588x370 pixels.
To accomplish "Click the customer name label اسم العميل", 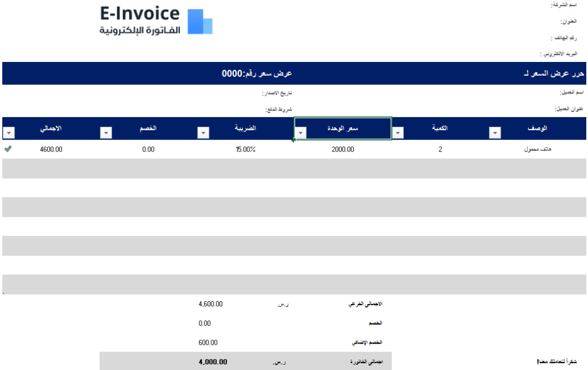I will point(572,93).
